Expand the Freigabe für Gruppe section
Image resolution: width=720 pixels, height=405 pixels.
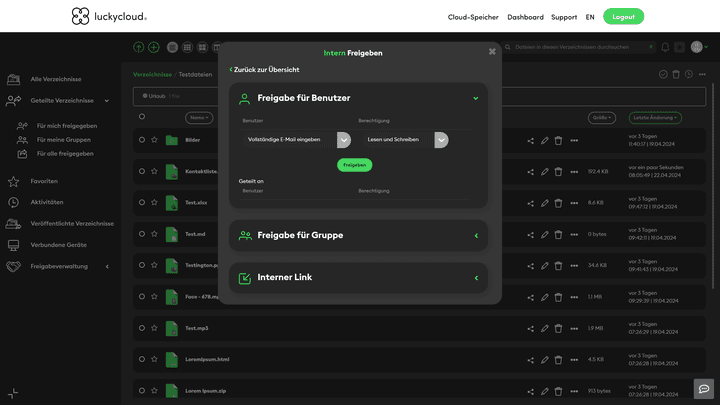[476, 236]
